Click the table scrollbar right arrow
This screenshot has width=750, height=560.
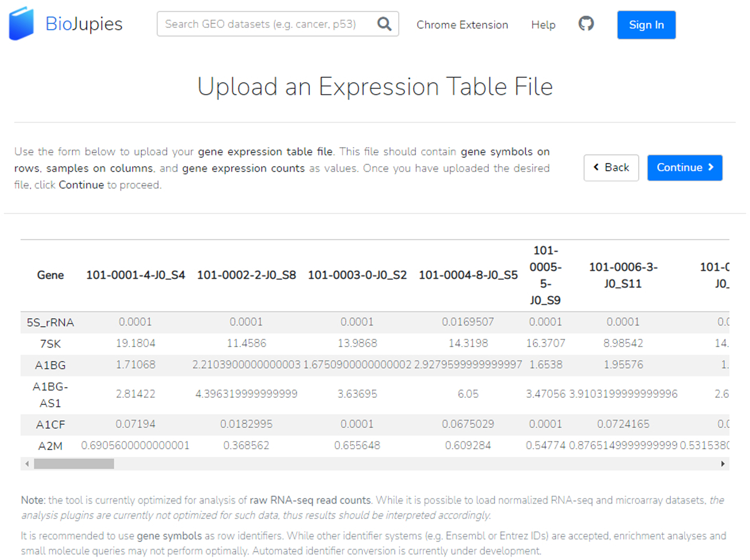723,464
